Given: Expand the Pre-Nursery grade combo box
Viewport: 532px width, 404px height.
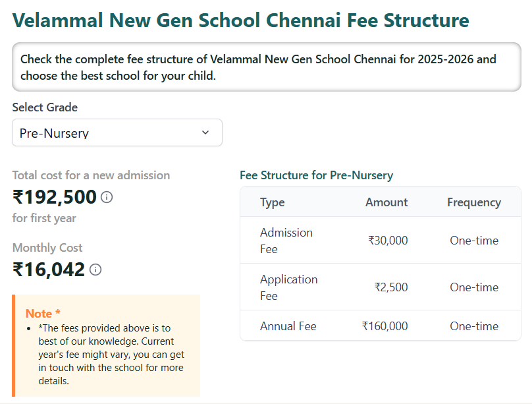Looking at the screenshot, I should coord(117,132).
